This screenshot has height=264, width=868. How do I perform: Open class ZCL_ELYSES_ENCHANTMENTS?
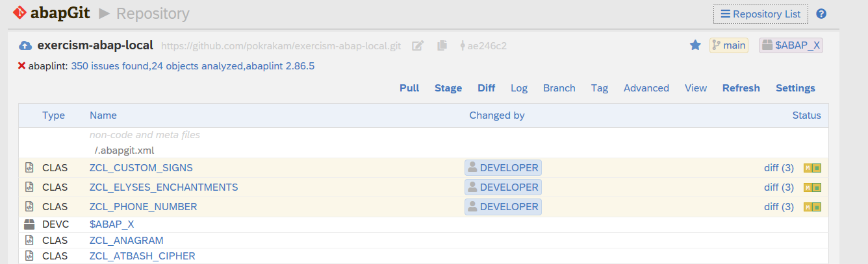pos(164,187)
